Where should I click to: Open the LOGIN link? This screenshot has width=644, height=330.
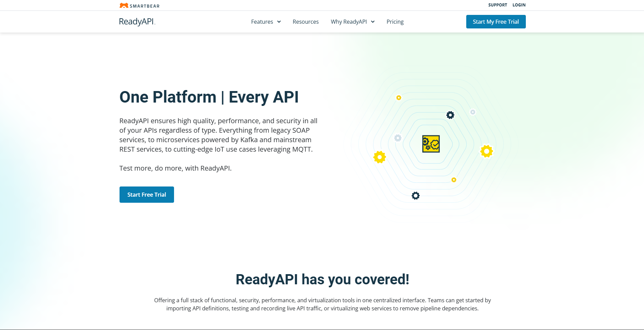(x=519, y=5)
